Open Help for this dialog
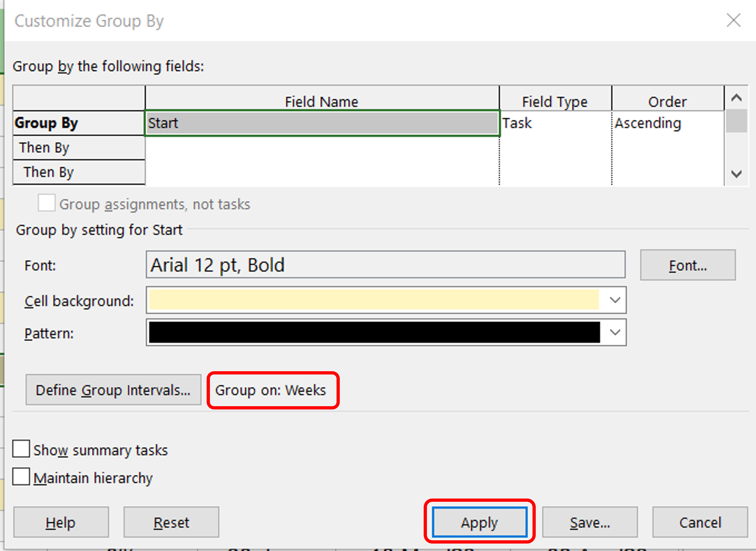Viewport: 756px width, 551px height. pyautogui.click(x=61, y=522)
